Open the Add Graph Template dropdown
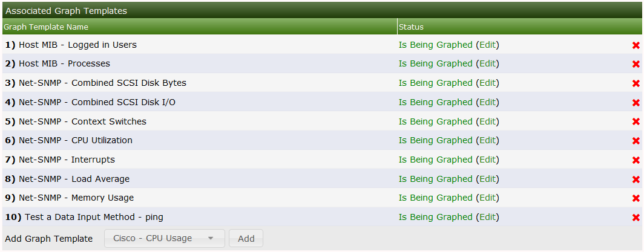The width and height of the screenshot is (644, 252). [x=164, y=238]
